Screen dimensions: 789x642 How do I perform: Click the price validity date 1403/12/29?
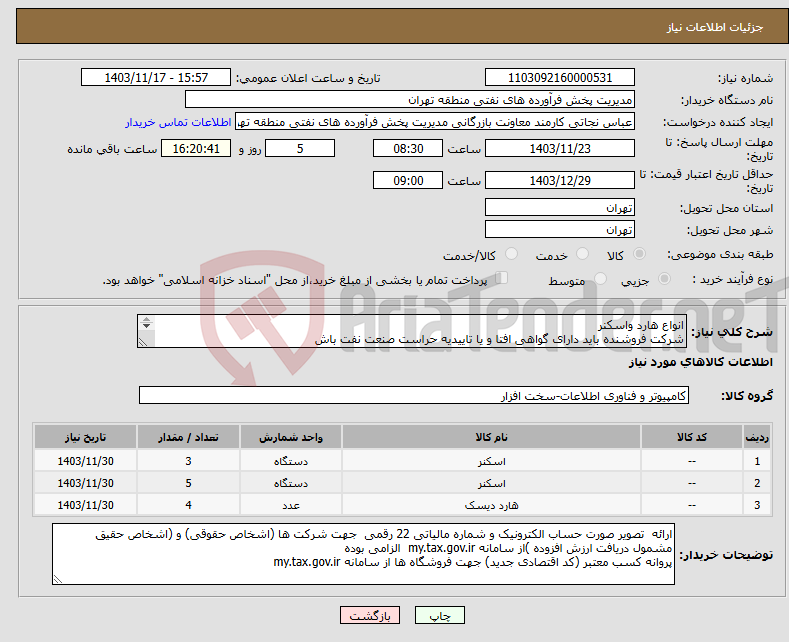tap(560, 180)
